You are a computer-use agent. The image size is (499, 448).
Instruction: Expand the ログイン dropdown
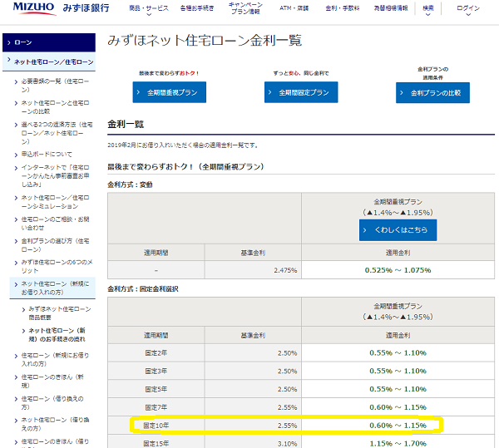(468, 9)
